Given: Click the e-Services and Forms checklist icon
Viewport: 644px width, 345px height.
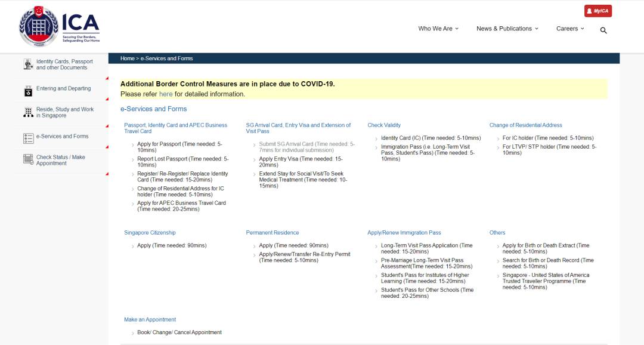Looking at the screenshot, I should click(28, 138).
